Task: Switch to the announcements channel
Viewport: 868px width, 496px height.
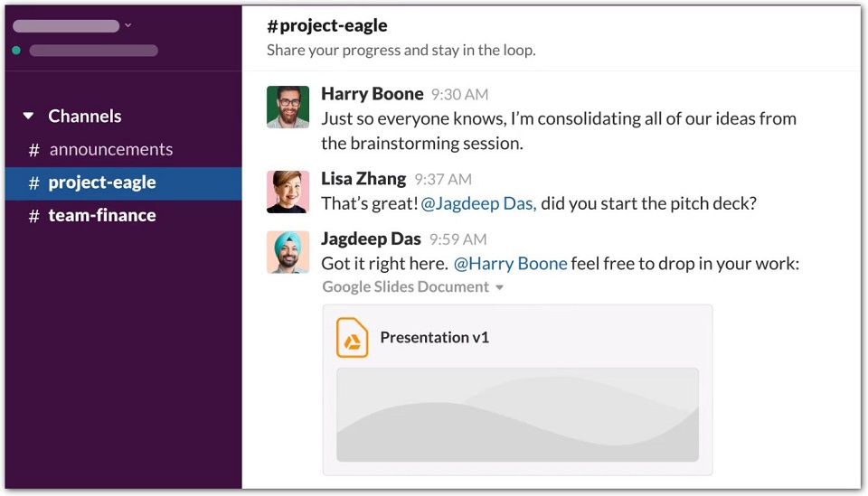Action: click(110, 150)
